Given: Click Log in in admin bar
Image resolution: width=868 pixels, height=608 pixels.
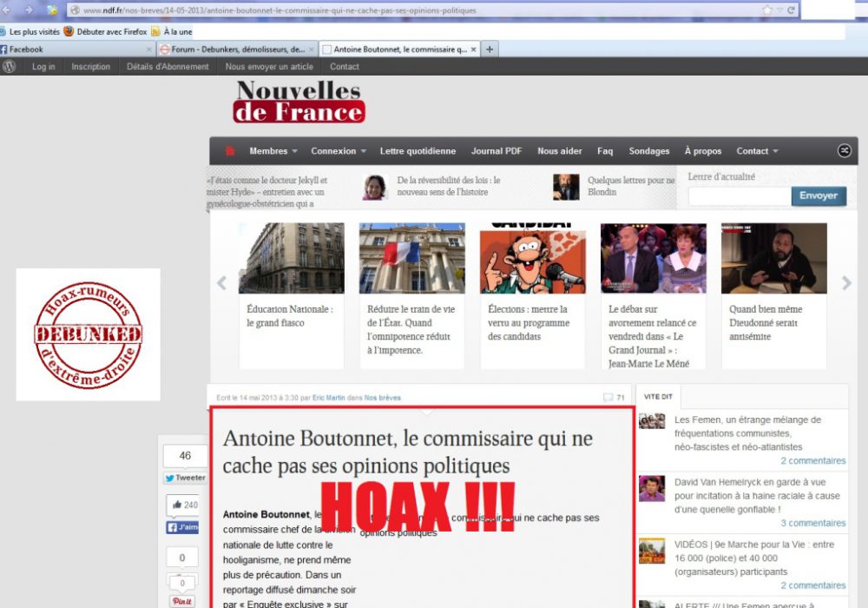Looking at the screenshot, I should (x=43, y=67).
